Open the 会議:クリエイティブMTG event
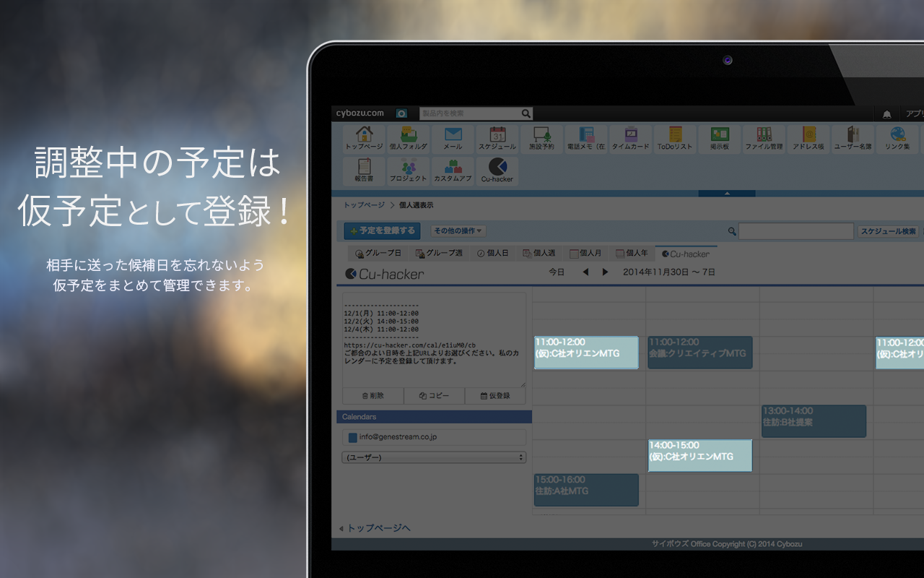 (x=699, y=353)
